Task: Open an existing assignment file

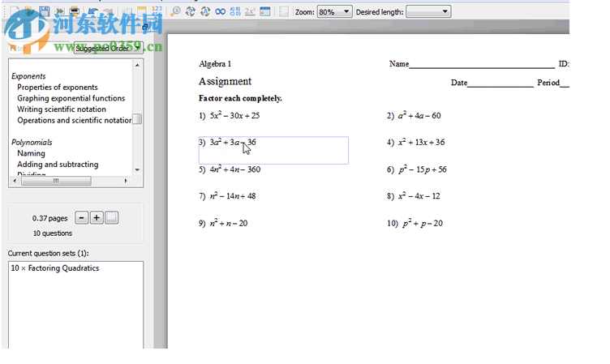Action: (x=29, y=11)
